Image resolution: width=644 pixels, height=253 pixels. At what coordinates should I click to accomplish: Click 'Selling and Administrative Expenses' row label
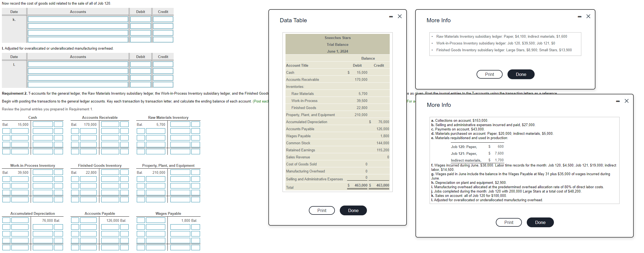coord(314,179)
